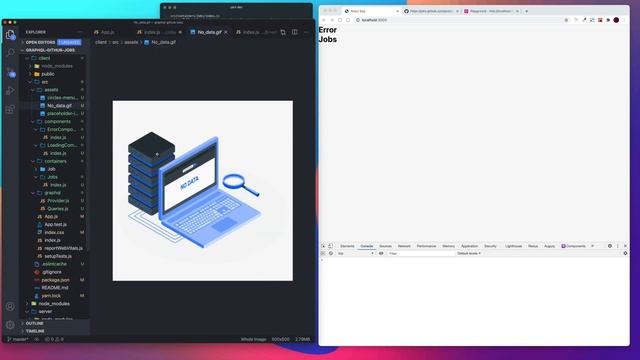640x360 pixels.
Task: Click errors and warnings status bar item
Action: pos(54,339)
